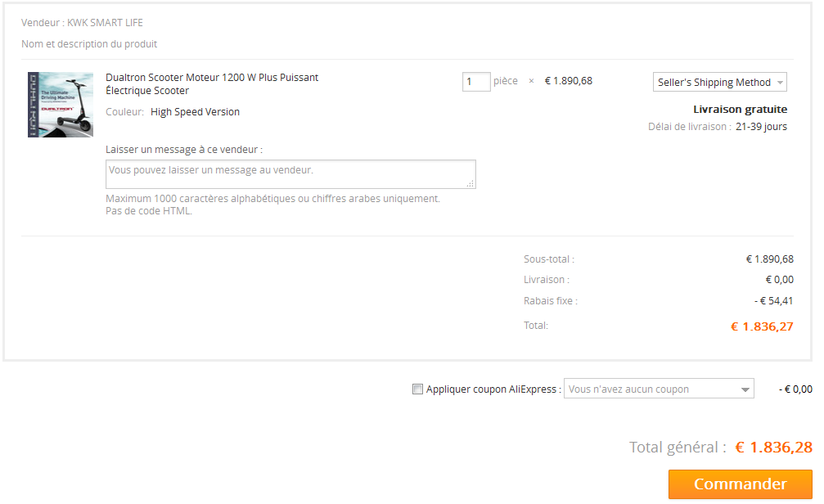Click the 'Livraison gratuite' label

740,110
